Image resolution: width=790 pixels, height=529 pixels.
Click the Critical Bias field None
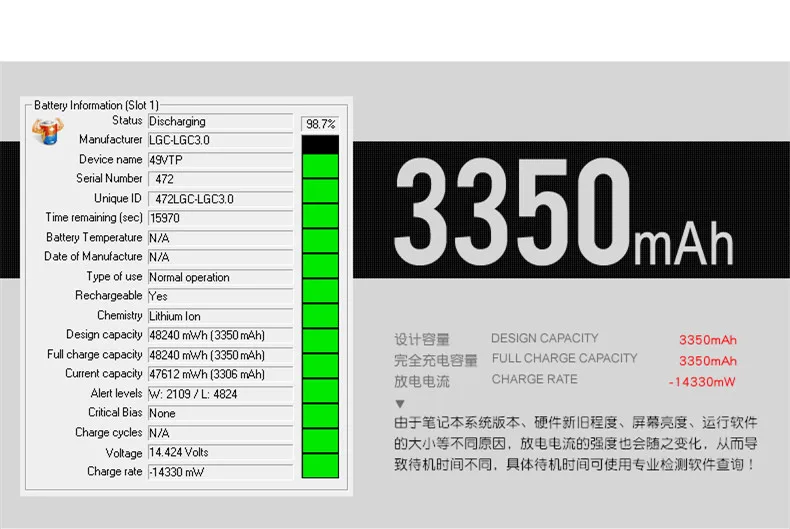(x=220, y=413)
